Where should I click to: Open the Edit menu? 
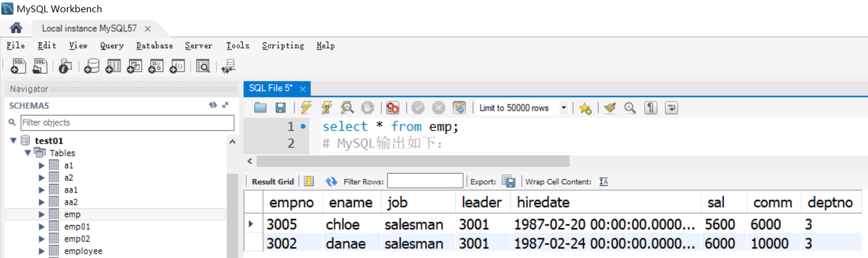click(47, 46)
